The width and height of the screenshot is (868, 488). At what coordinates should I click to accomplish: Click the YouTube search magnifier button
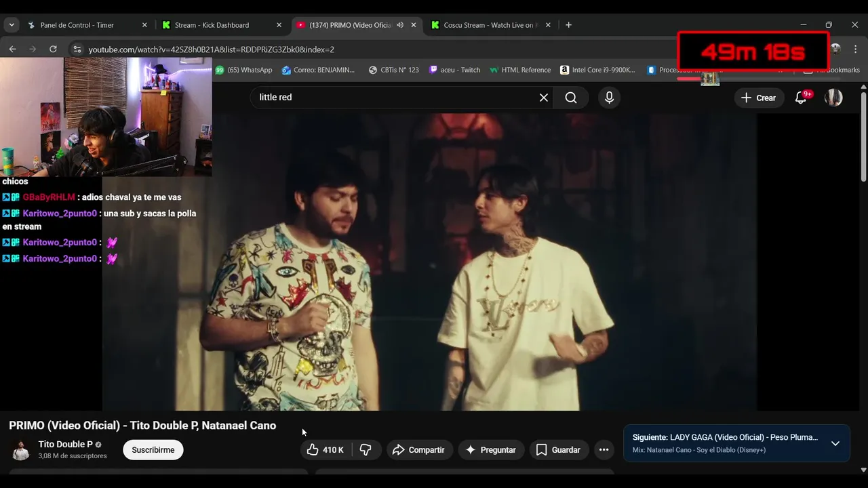pyautogui.click(x=571, y=98)
